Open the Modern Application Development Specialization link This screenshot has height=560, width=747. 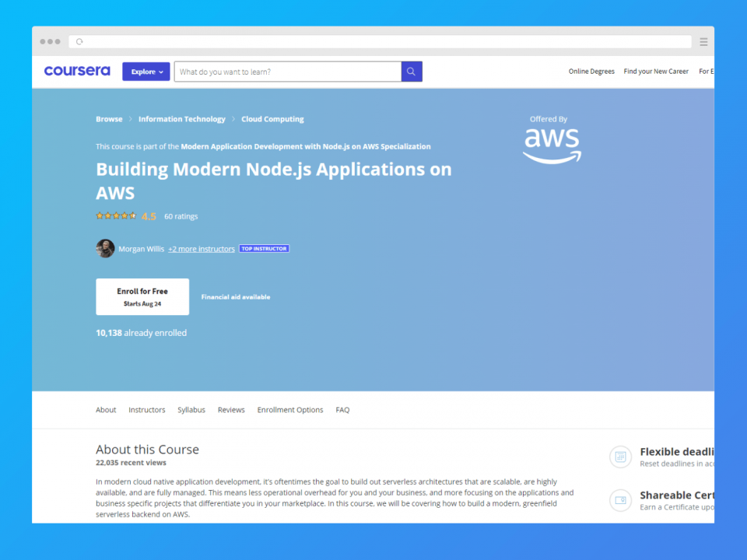pyautogui.click(x=305, y=147)
